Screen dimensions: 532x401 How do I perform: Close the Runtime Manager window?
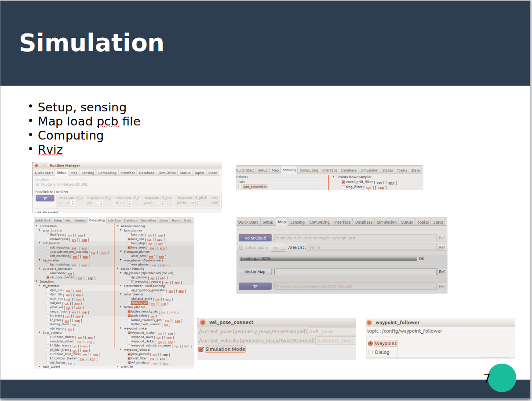36,166
